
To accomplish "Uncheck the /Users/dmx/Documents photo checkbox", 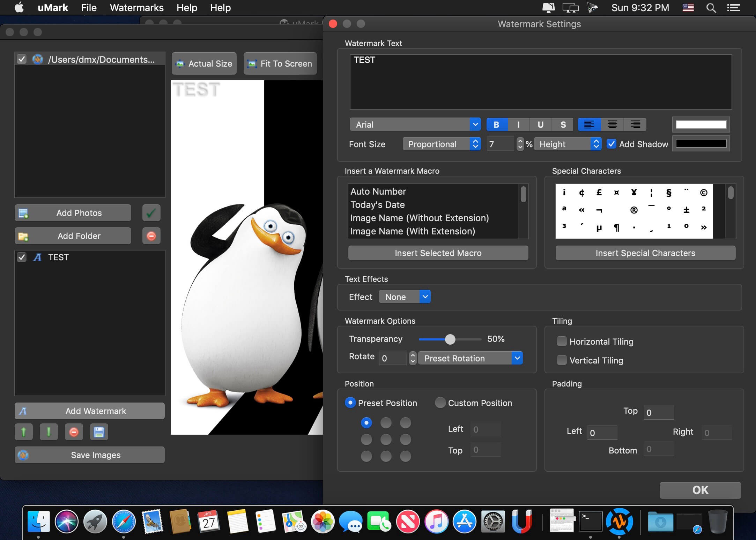I will (x=22, y=59).
